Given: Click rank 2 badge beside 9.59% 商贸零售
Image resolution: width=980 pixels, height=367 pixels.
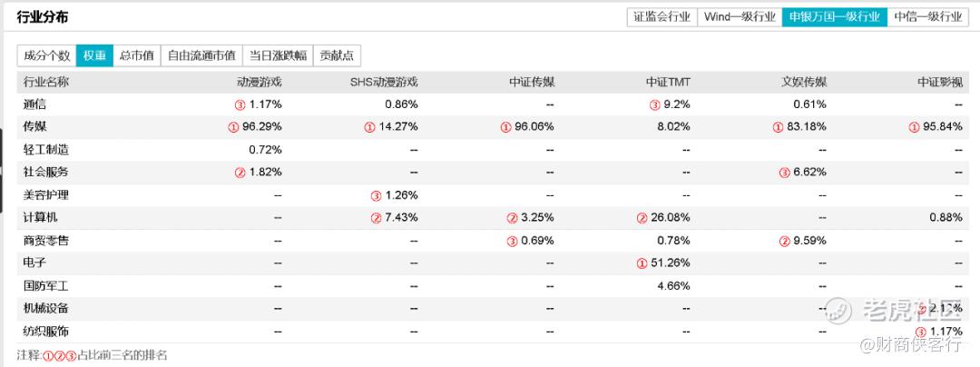Looking at the screenshot, I should [785, 241].
